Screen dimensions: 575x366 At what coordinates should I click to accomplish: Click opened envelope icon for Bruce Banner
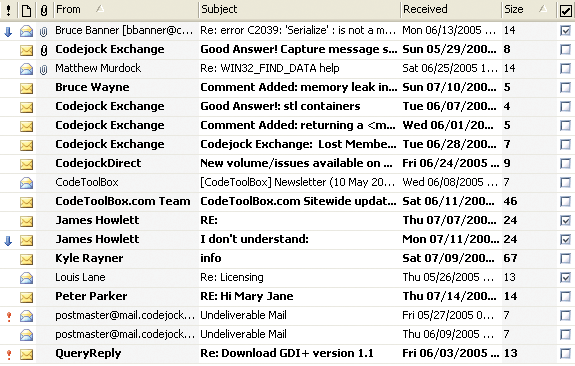pos(26,32)
